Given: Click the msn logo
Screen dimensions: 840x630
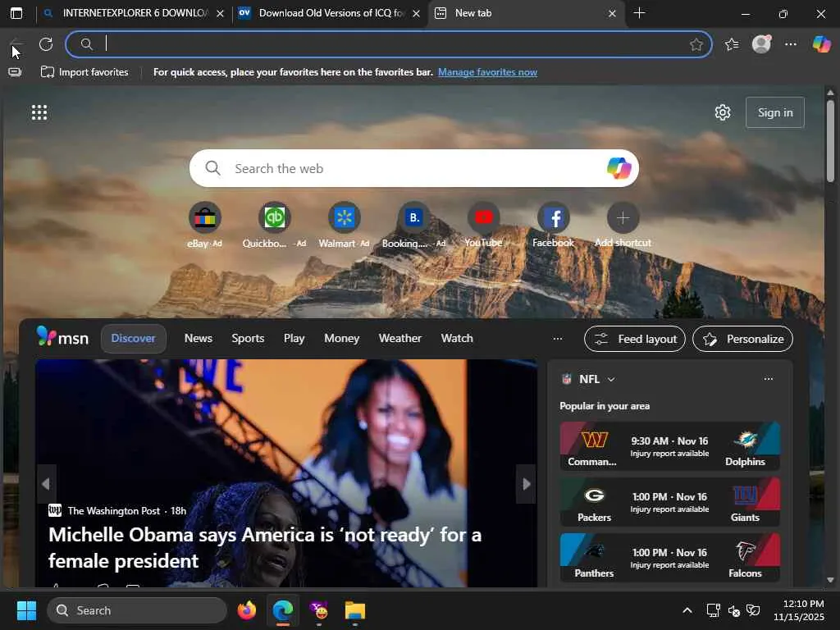Looking at the screenshot, I should [x=62, y=337].
